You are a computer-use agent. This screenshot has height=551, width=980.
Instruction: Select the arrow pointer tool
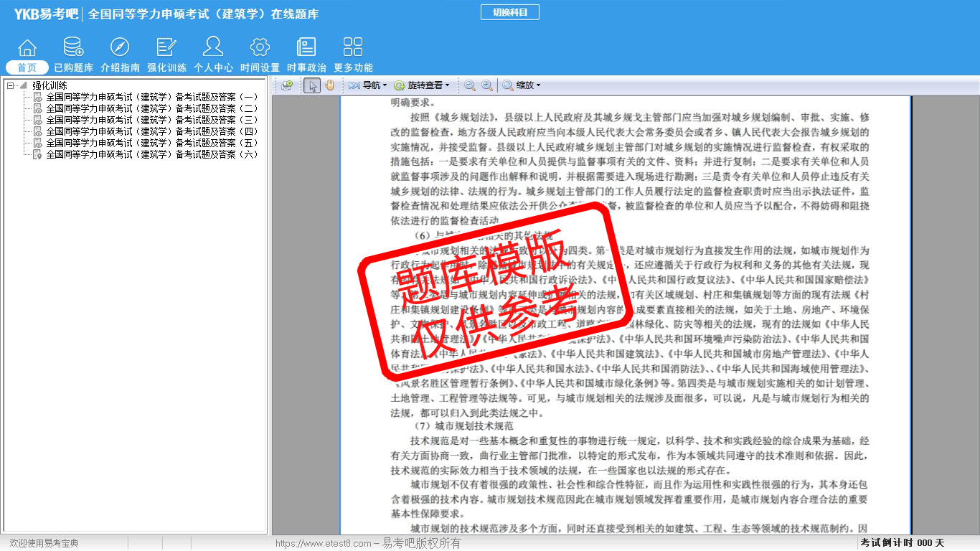pos(312,85)
